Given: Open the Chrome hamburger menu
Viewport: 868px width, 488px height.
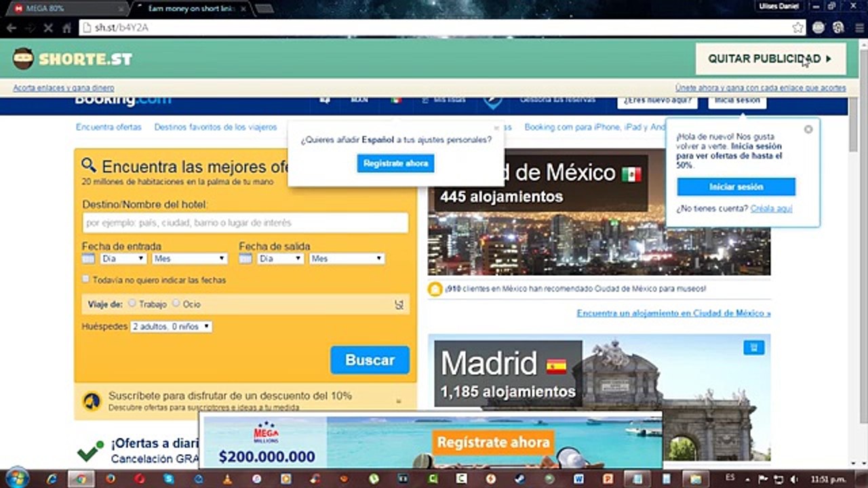Looking at the screenshot, I should pos(858,28).
